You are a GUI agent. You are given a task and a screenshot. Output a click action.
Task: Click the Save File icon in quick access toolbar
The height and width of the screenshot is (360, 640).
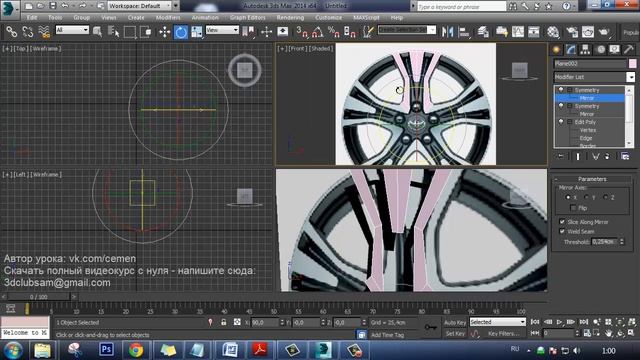pyautogui.click(x=53, y=6)
